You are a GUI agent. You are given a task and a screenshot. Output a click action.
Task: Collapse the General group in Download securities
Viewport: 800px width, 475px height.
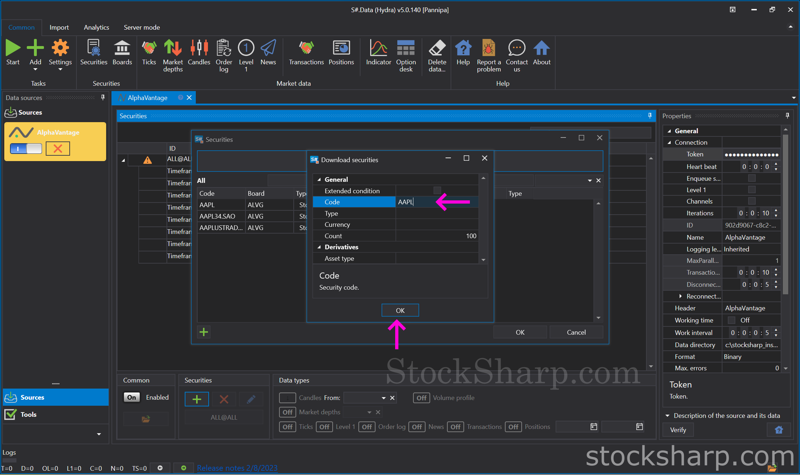(320, 180)
